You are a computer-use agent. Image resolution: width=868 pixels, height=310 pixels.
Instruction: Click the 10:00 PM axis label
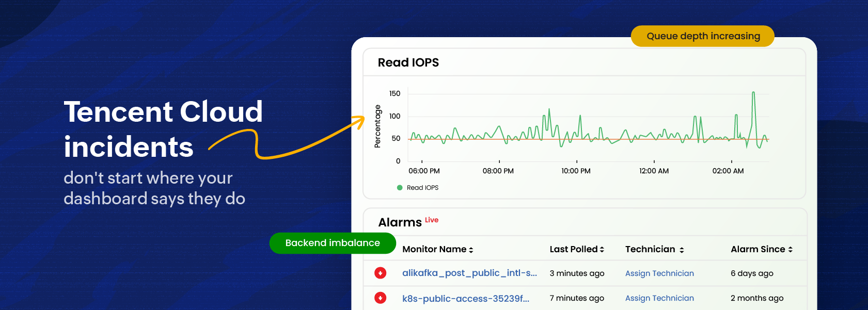(576, 171)
